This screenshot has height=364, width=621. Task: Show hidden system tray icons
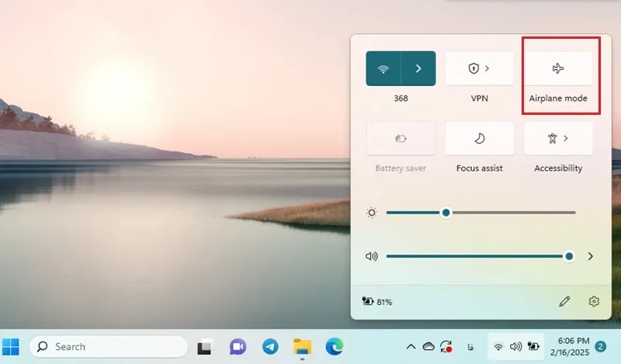tap(411, 347)
